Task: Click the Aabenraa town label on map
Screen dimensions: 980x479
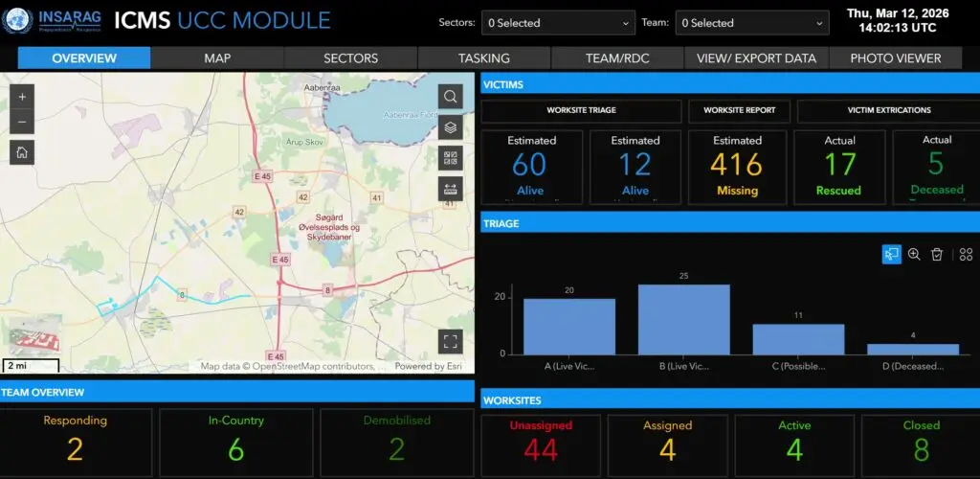Action: click(x=322, y=88)
